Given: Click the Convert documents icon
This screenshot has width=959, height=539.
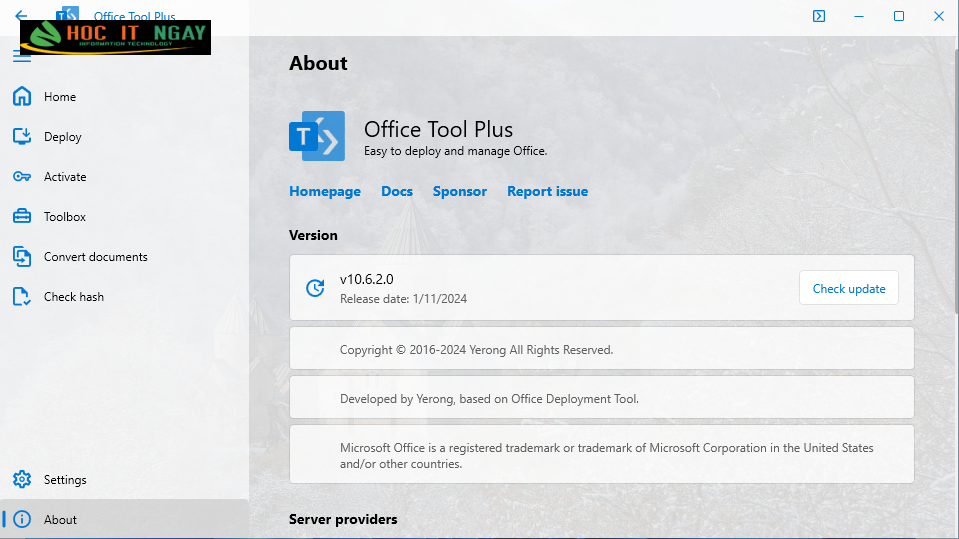Looking at the screenshot, I should tap(22, 256).
